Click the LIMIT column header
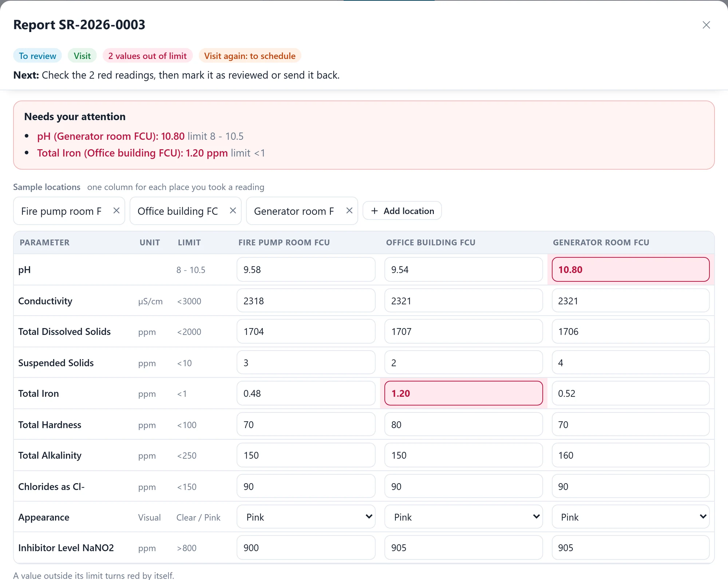728x580 pixels. click(189, 242)
